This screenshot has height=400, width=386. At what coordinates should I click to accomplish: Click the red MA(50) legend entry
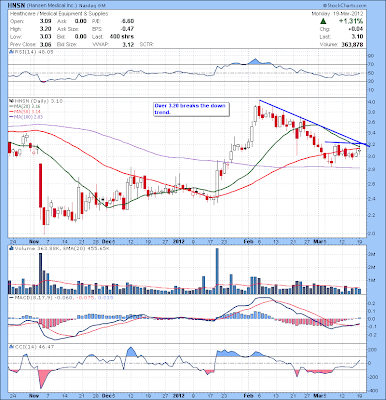point(25,111)
